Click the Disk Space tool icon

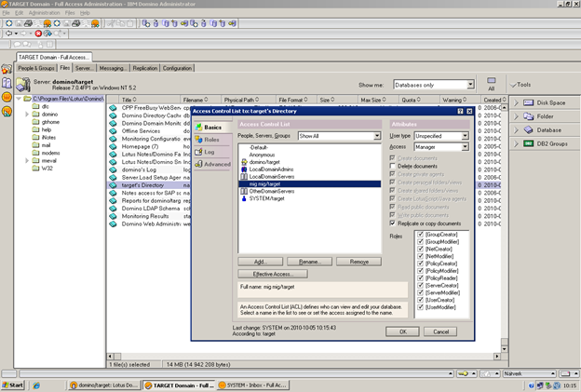(528, 102)
